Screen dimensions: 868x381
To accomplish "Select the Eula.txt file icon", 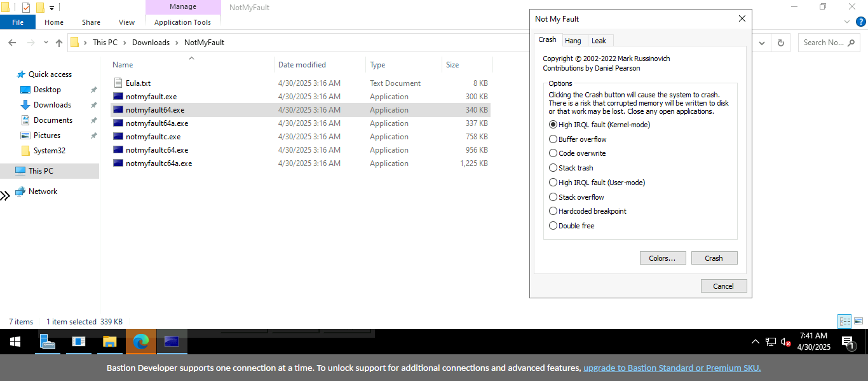I will point(118,83).
